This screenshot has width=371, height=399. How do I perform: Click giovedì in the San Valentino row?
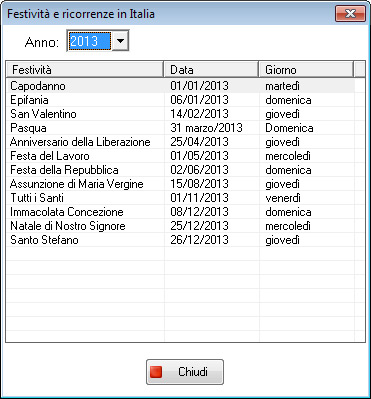(x=282, y=114)
